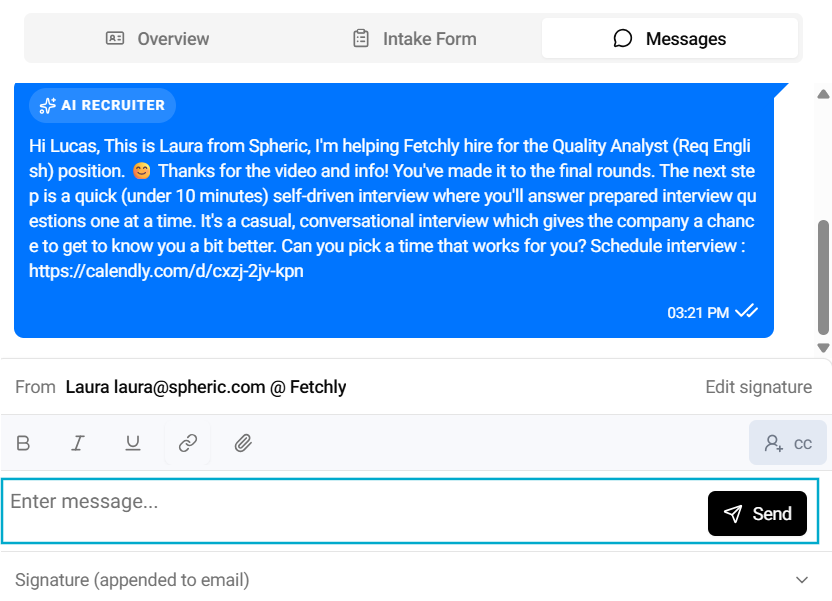This screenshot has width=832, height=601.
Task: Attach a file with the paperclip icon
Action: click(242, 443)
